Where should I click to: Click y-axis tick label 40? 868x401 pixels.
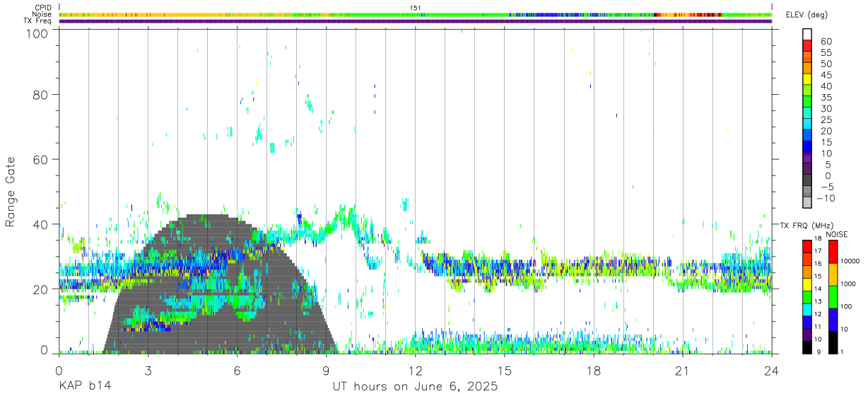[x=42, y=224]
